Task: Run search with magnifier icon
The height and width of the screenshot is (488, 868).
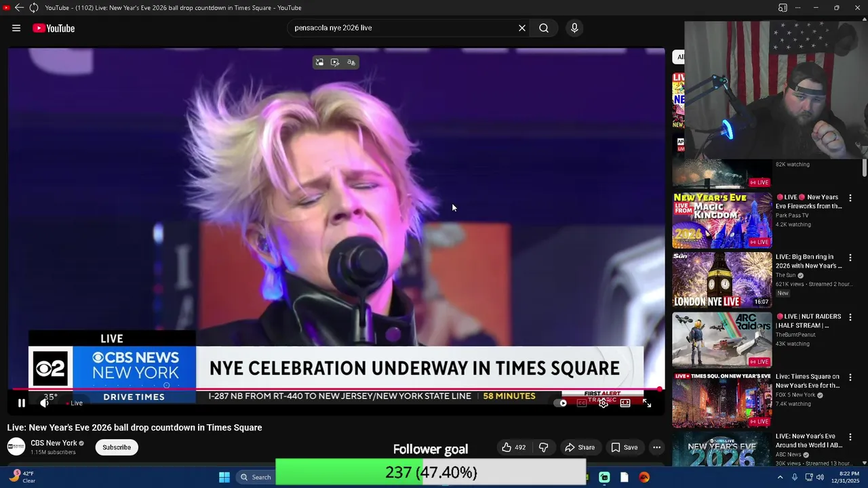Action: (x=544, y=28)
